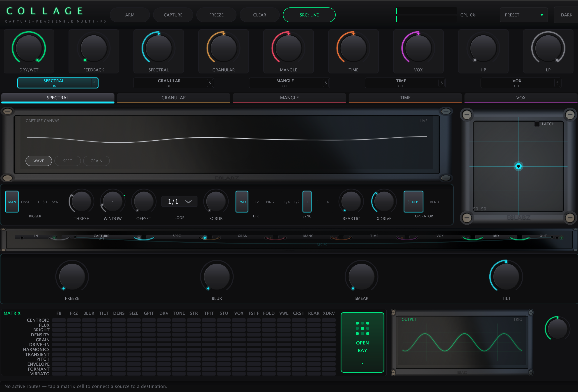The image size is (578, 392).
Task: Click the bottom-left screw of the XY pad
Action: click(x=467, y=218)
